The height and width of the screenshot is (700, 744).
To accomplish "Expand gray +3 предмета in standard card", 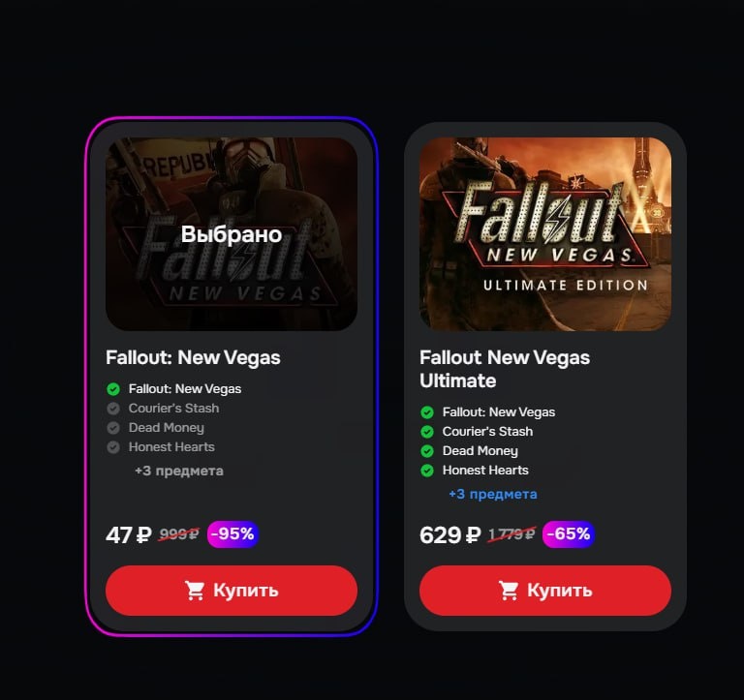I will click(x=179, y=471).
